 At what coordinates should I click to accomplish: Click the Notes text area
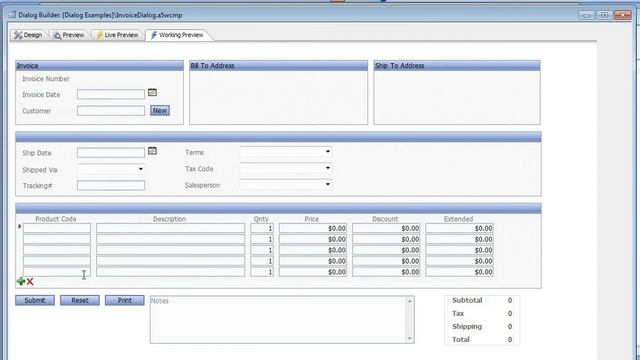278,320
